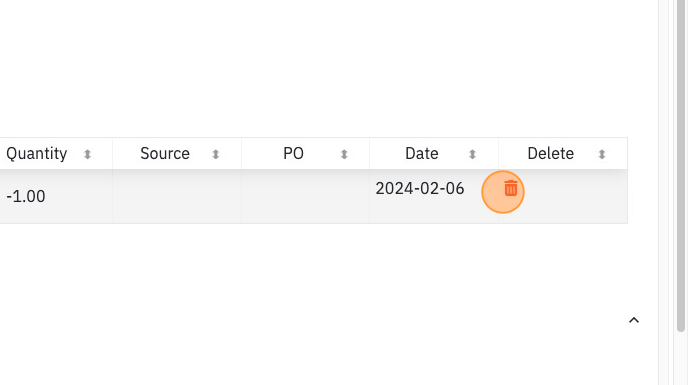688x385 pixels.
Task: Click the red trash delete icon
Action: 510,188
